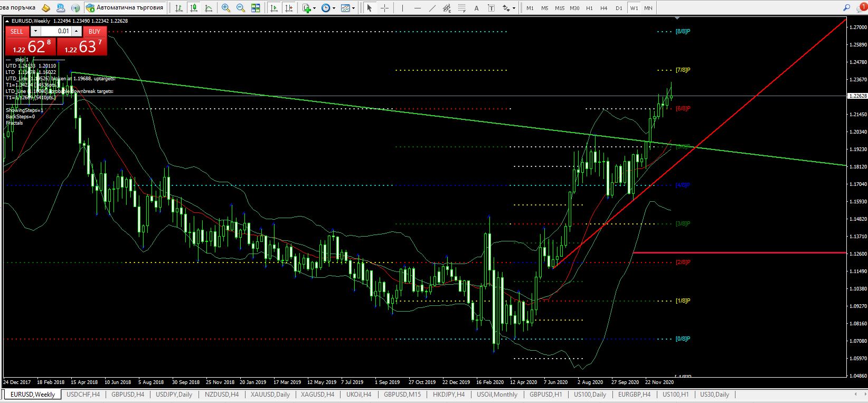The image size is (868, 403).
Task: Select the text label T tool
Action: click(492, 8)
